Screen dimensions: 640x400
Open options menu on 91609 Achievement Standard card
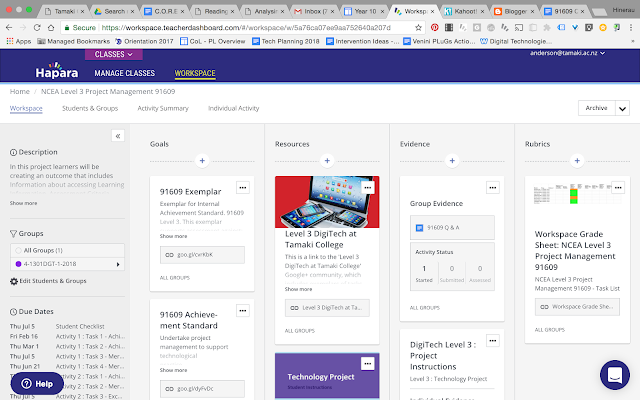point(243,311)
